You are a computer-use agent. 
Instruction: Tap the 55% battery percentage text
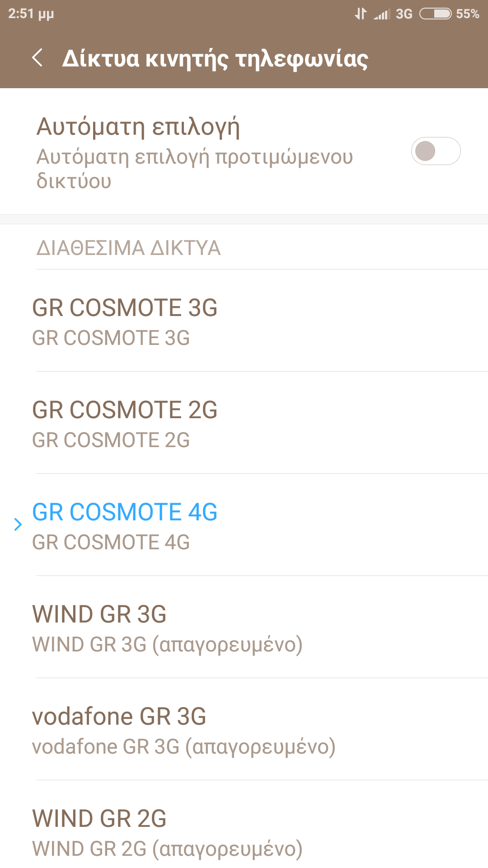click(467, 14)
